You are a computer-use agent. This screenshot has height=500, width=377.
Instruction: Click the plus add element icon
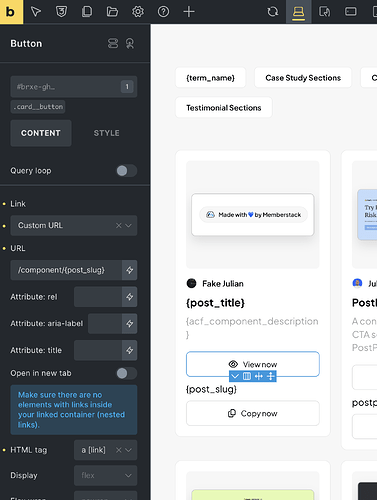coord(189,12)
